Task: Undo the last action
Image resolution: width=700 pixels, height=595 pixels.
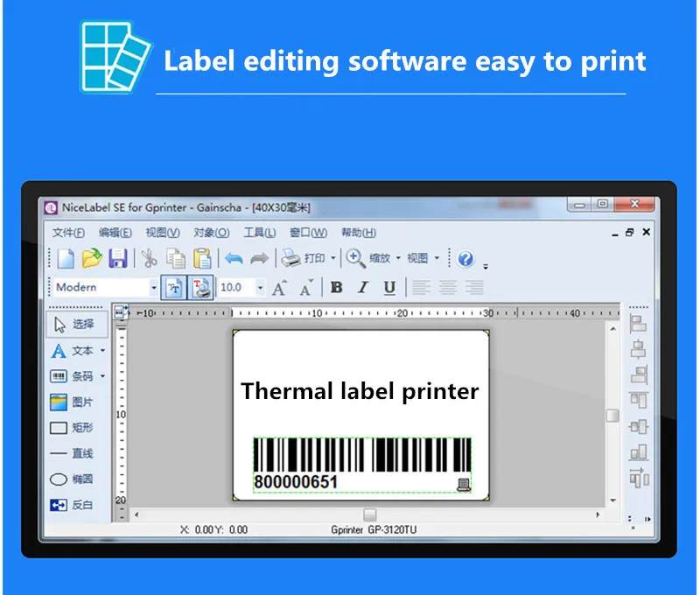Action: [234, 258]
